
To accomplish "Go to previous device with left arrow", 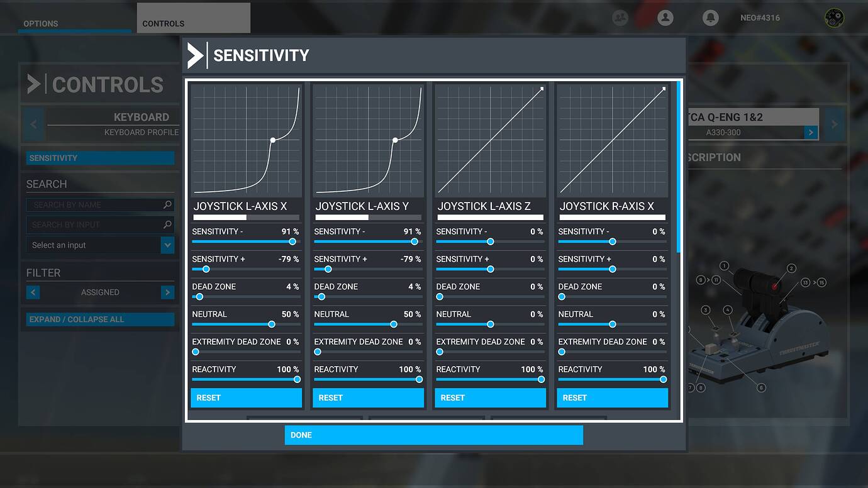I will pos(33,124).
